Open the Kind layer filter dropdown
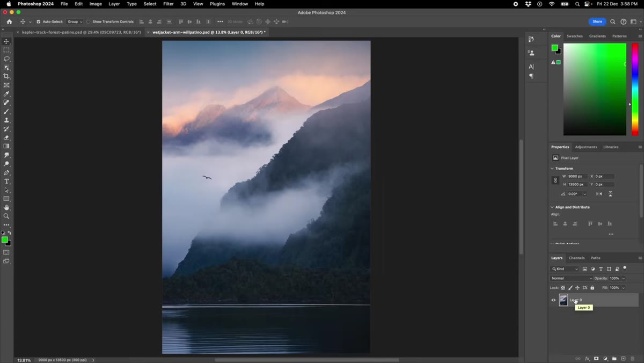The height and width of the screenshot is (363, 644). click(565, 269)
